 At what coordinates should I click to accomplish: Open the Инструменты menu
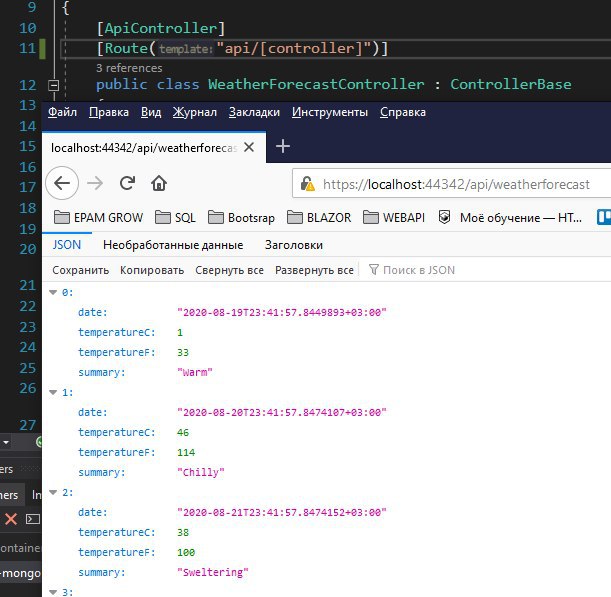click(x=330, y=112)
